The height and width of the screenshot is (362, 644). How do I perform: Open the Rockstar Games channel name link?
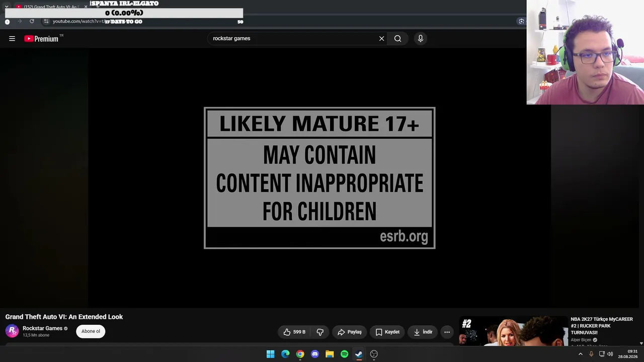point(42,328)
